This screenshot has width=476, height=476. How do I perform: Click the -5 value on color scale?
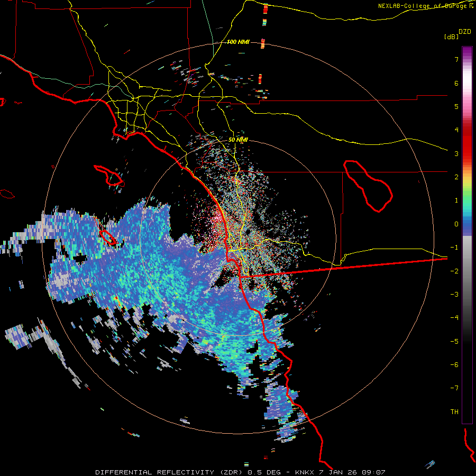tap(454, 341)
